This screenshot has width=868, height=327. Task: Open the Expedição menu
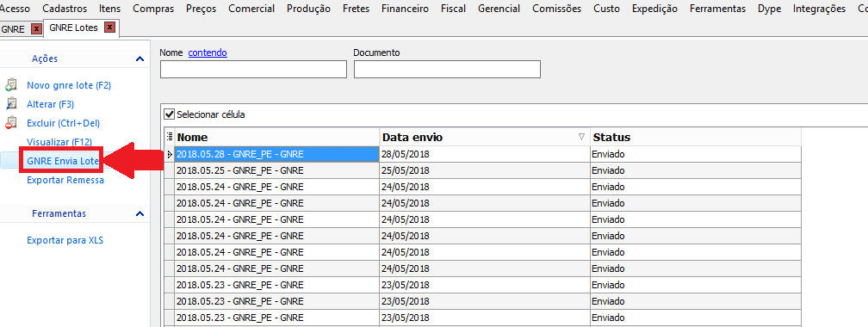pyautogui.click(x=654, y=9)
